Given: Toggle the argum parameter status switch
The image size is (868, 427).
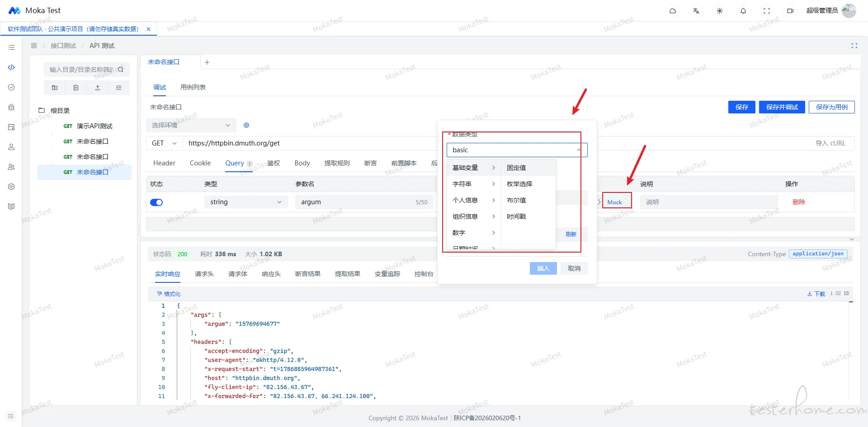Looking at the screenshot, I should point(156,202).
